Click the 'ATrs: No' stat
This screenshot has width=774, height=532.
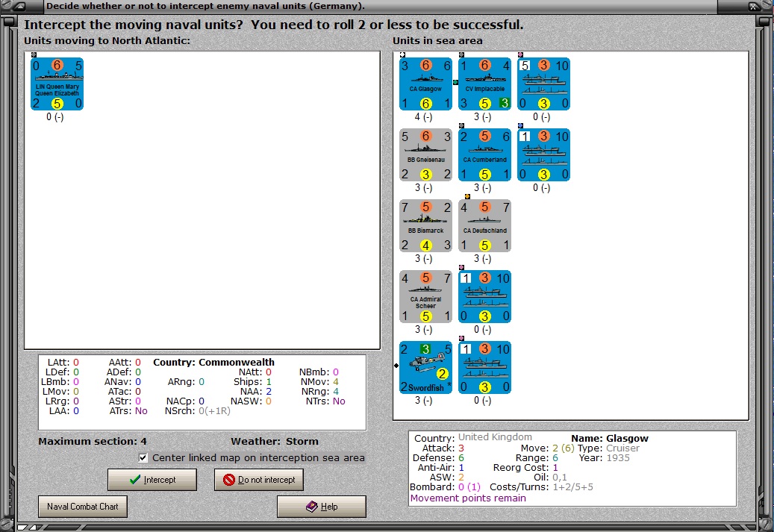tap(128, 411)
